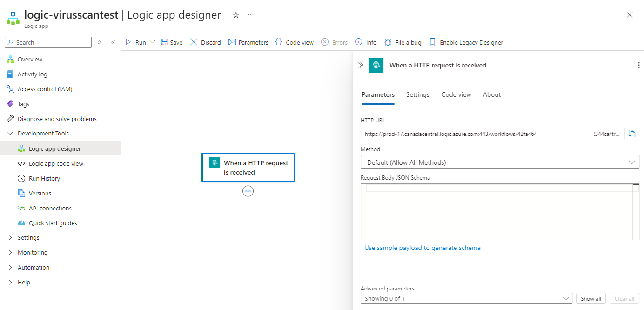Click the trigger icon in panel header

tap(376, 65)
